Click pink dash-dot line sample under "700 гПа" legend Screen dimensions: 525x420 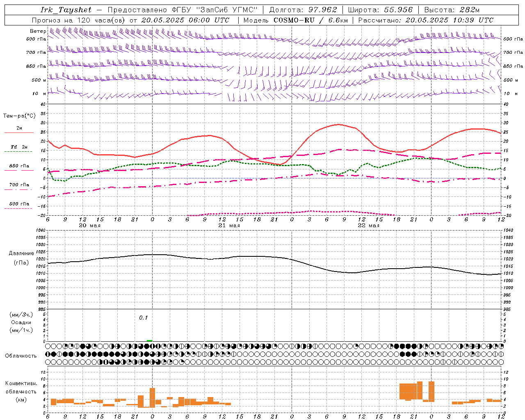(18, 190)
